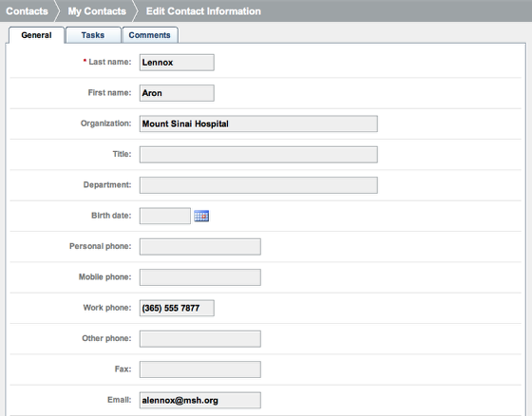Switch to the Comments tab

(x=150, y=35)
